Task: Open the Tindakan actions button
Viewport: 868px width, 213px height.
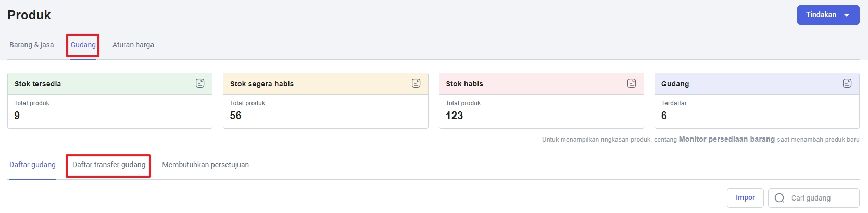Action: click(x=828, y=15)
